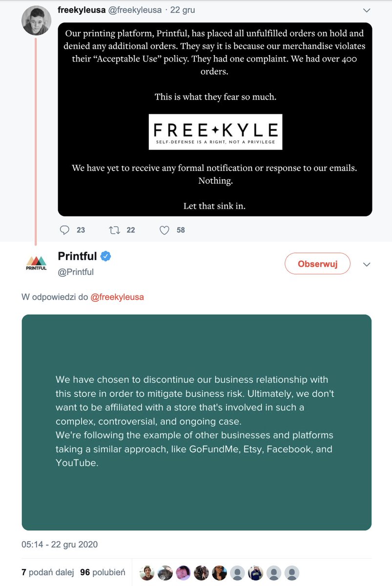The height and width of the screenshot is (586, 392).
Task: Open Printful tweet options chevron menu
Action: click(x=367, y=264)
